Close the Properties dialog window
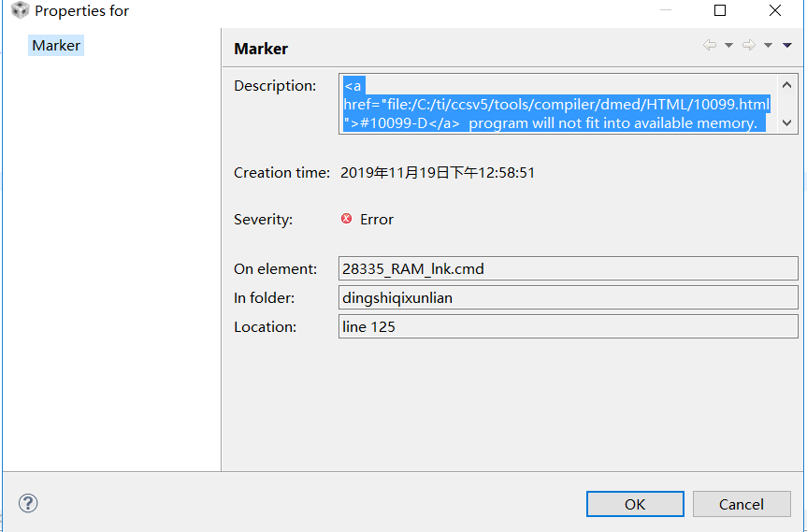The height and width of the screenshot is (532, 807). tap(774, 11)
